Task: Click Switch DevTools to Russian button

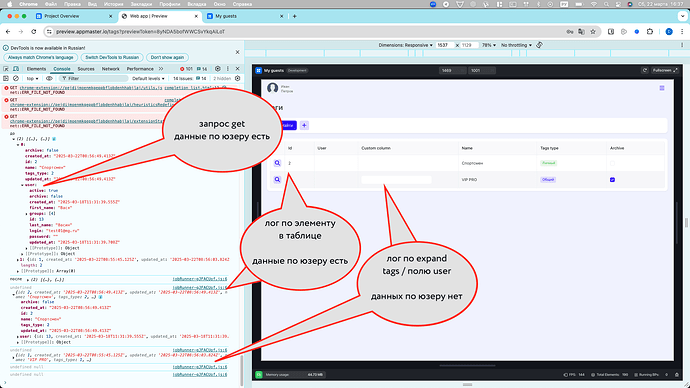Action: (112, 57)
